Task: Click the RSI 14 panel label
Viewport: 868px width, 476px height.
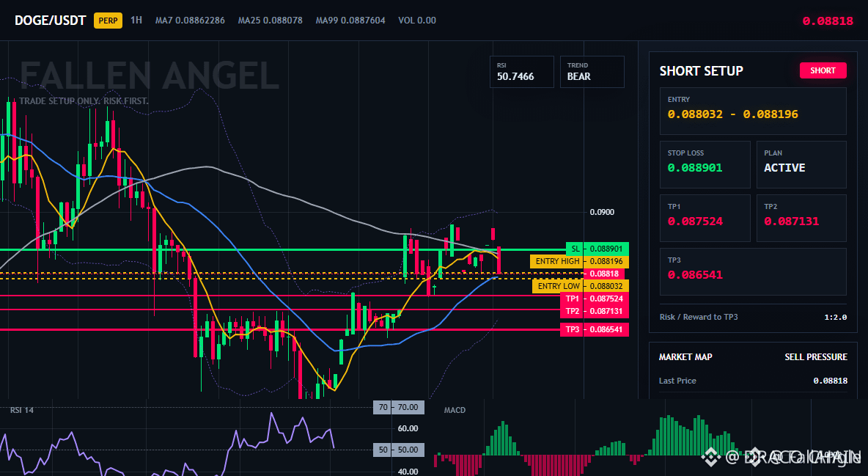Action: (21, 410)
